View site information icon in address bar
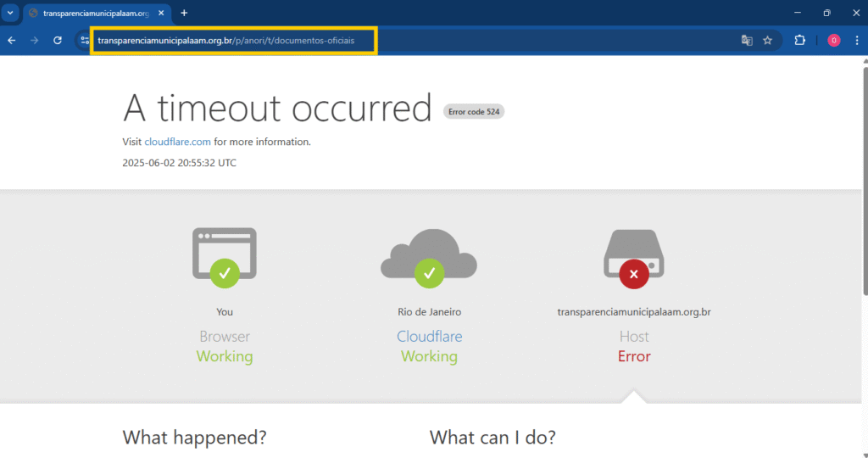868x458 pixels. [85, 41]
